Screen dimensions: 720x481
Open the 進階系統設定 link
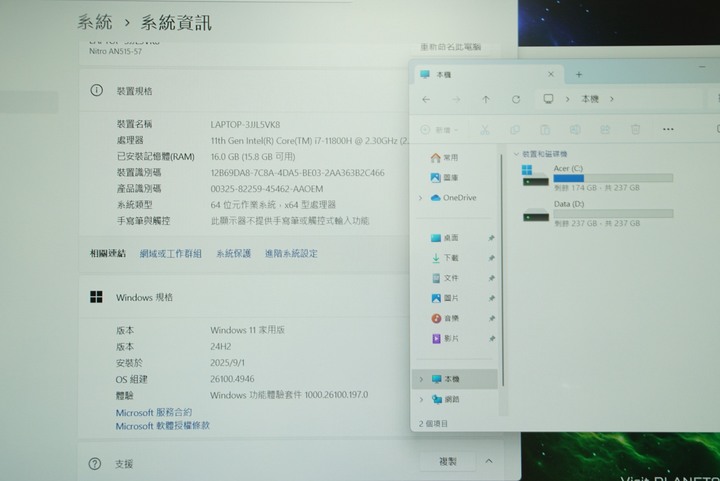point(291,254)
